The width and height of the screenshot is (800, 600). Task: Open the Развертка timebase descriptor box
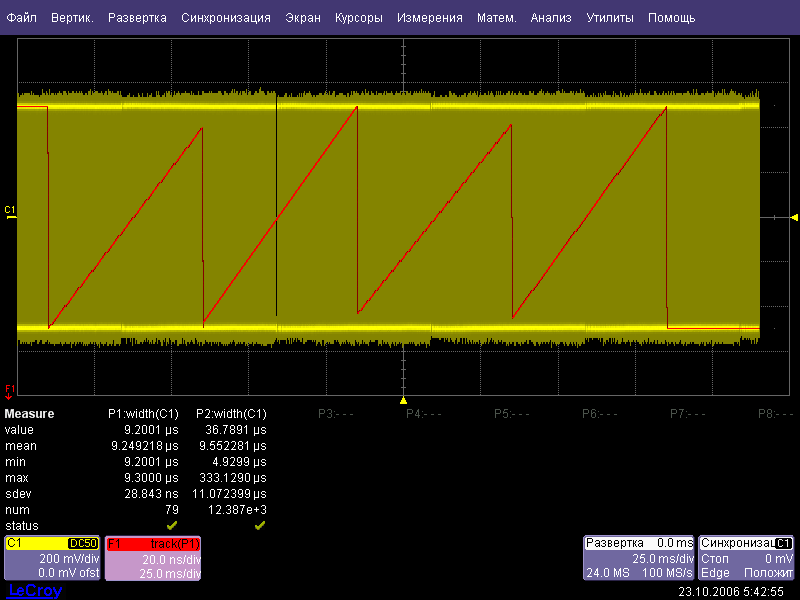(x=638, y=558)
